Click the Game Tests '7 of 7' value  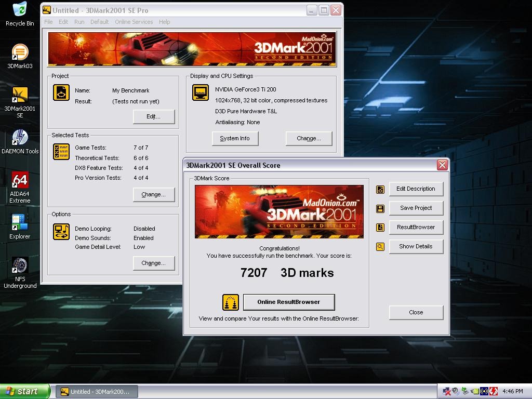[141, 148]
